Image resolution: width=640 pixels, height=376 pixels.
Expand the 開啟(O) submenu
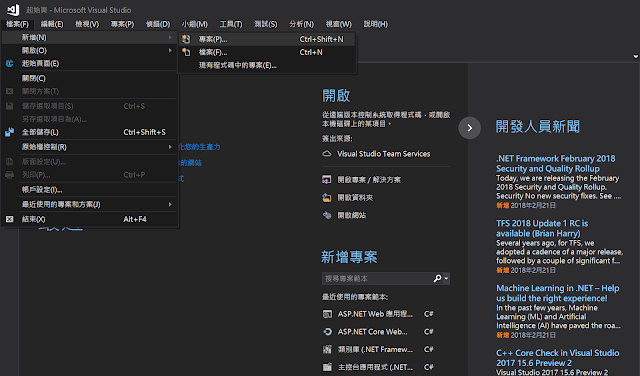170,51
